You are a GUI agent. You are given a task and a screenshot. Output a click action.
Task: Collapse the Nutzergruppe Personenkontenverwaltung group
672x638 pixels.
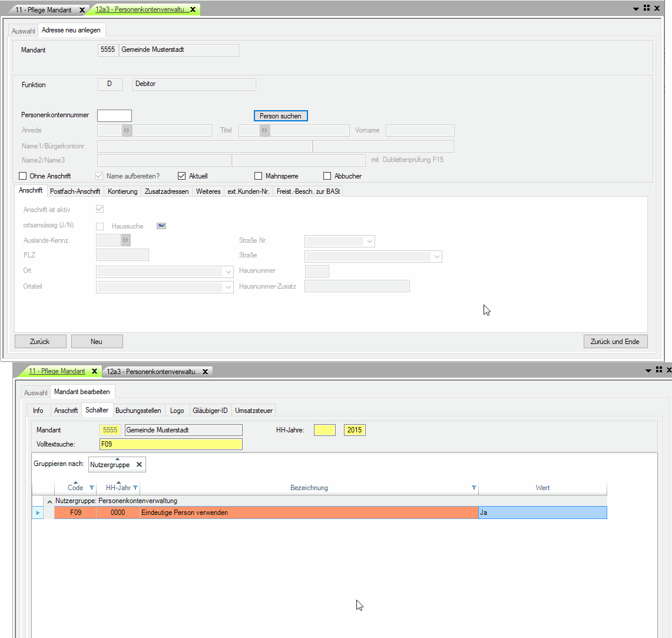[x=49, y=501]
